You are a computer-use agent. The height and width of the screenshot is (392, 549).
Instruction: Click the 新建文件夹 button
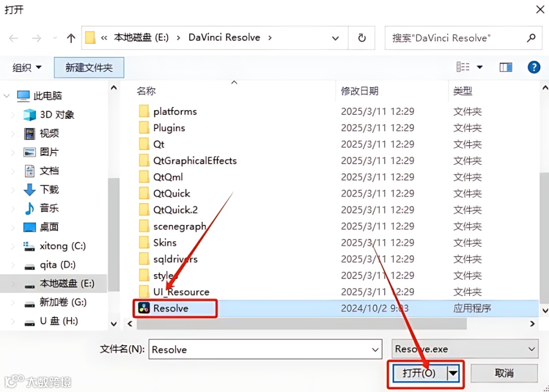pyautogui.click(x=89, y=68)
